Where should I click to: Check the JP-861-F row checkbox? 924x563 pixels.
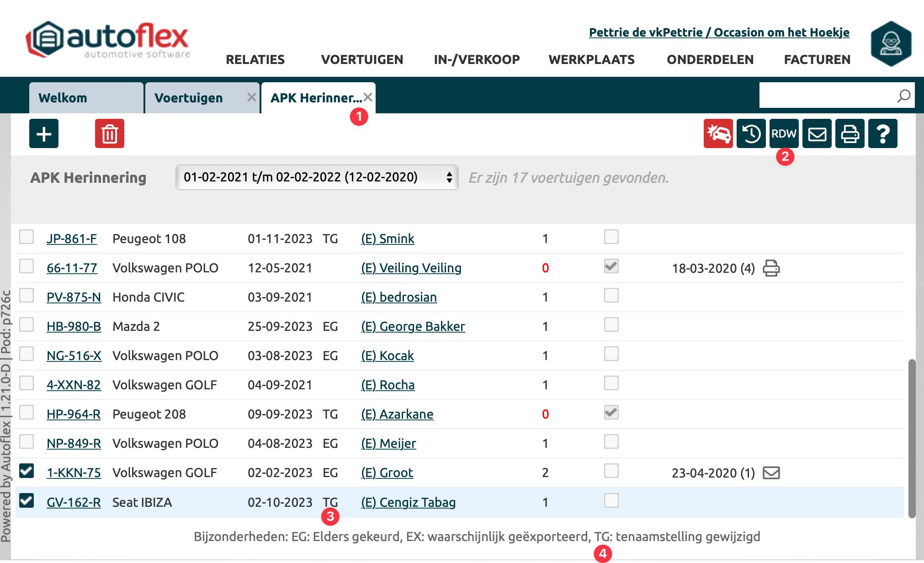click(27, 237)
